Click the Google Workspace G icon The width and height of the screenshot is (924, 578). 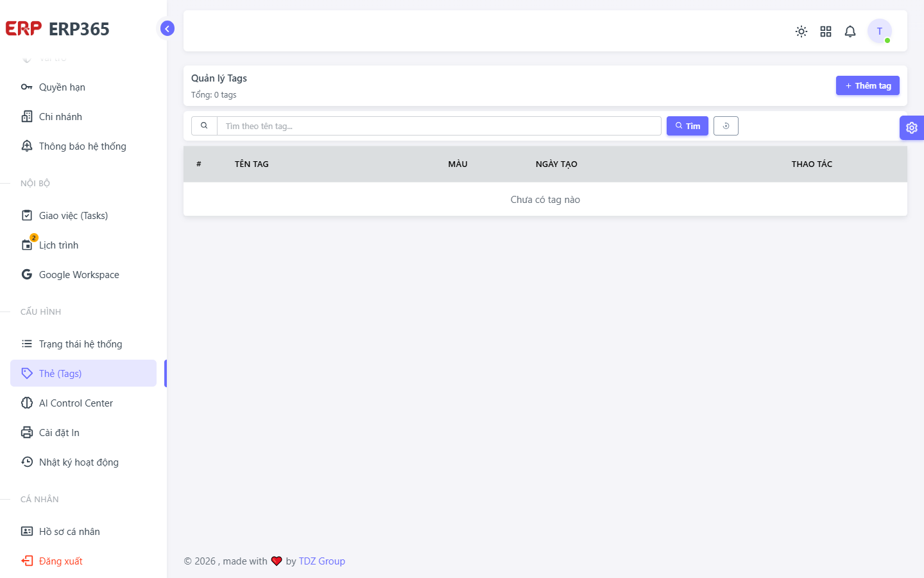27,275
